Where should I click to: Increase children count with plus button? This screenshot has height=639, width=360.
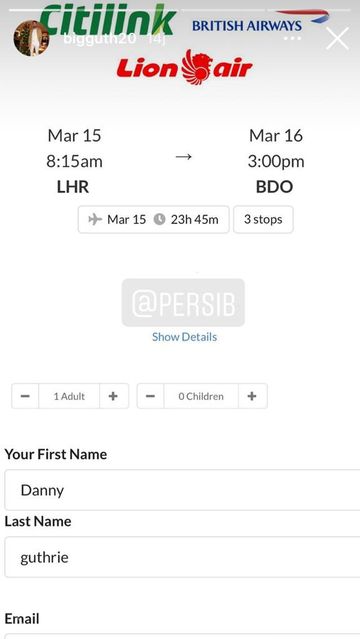point(252,396)
